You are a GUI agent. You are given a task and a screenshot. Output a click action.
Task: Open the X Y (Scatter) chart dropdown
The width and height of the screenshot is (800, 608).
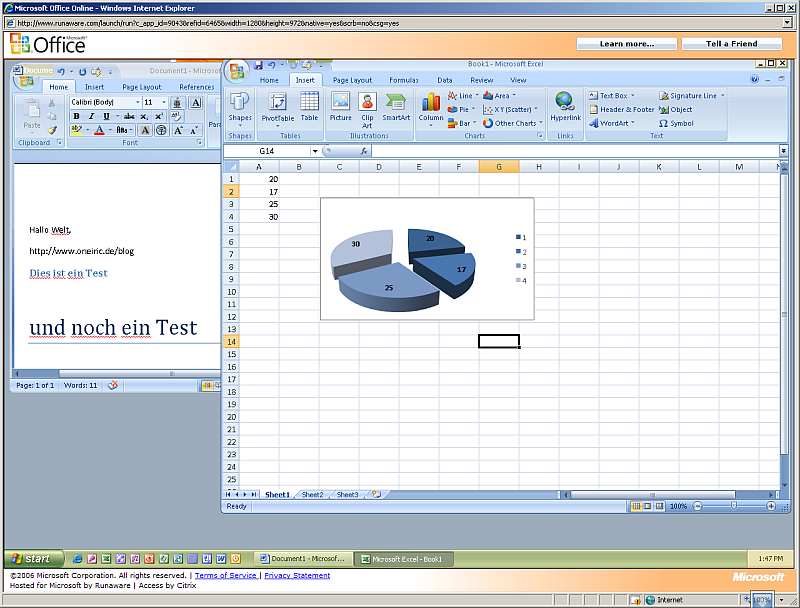coord(510,109)
